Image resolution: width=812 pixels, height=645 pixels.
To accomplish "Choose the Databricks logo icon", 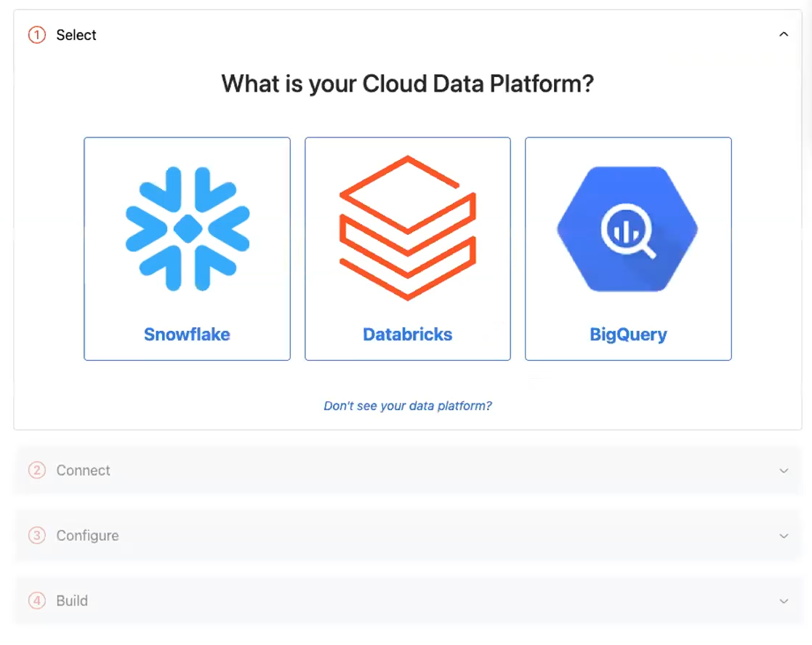I will point(408,228).
